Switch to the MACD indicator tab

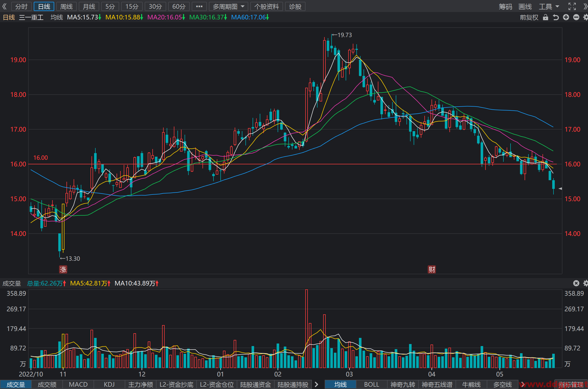78,384
